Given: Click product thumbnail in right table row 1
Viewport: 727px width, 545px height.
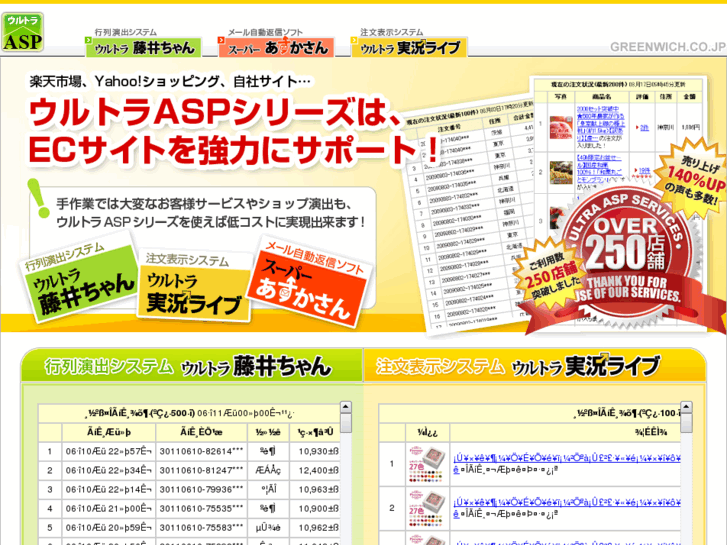Looking at the screenshot, I should (x=427, y=463).
